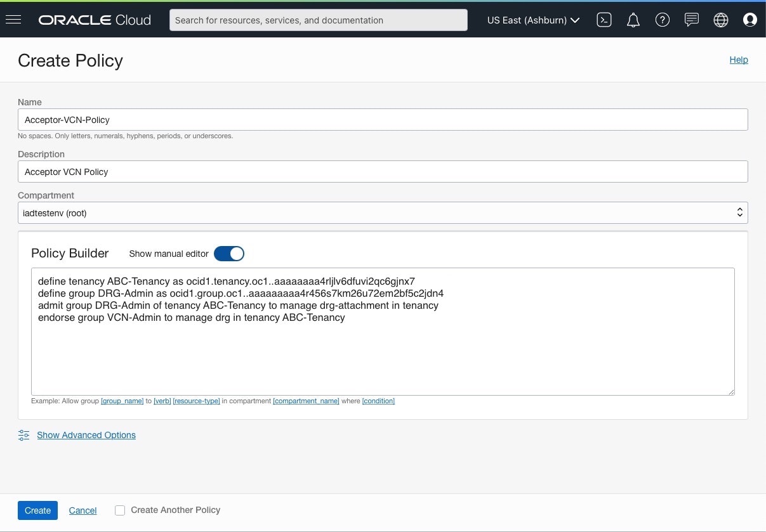Click the Name field with Acceptor-VCN-Policy
The height and width of the screenshot is (532, 766).
click(x=383, y=119)
